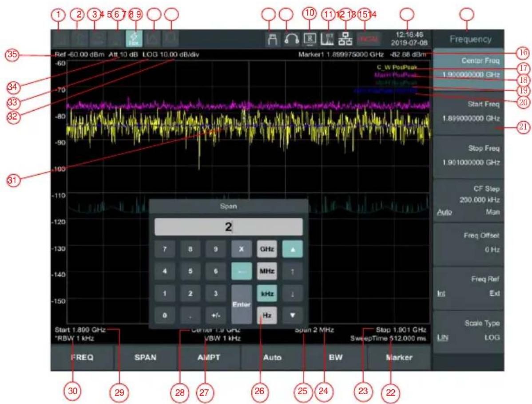This screenshot has width=532, height=404.
Task: Choose the Hz unit key
Action: point(267,316)
